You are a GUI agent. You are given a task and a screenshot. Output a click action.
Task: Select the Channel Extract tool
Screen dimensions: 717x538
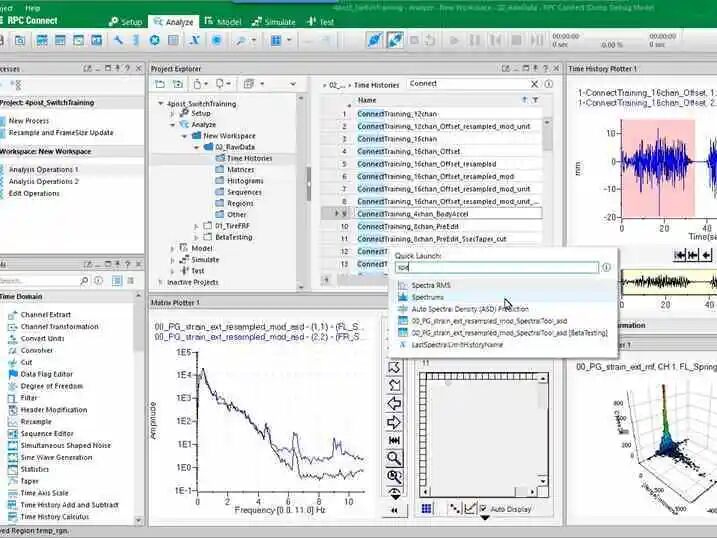tap(40, 315)
